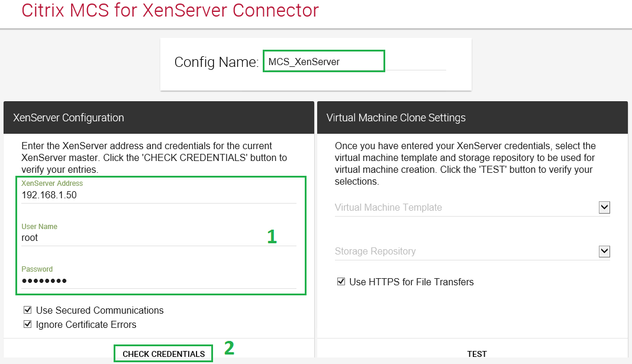Click the clone settings instruction paragraph
This screenshot has width=632, height=364.
coord(465,163)
